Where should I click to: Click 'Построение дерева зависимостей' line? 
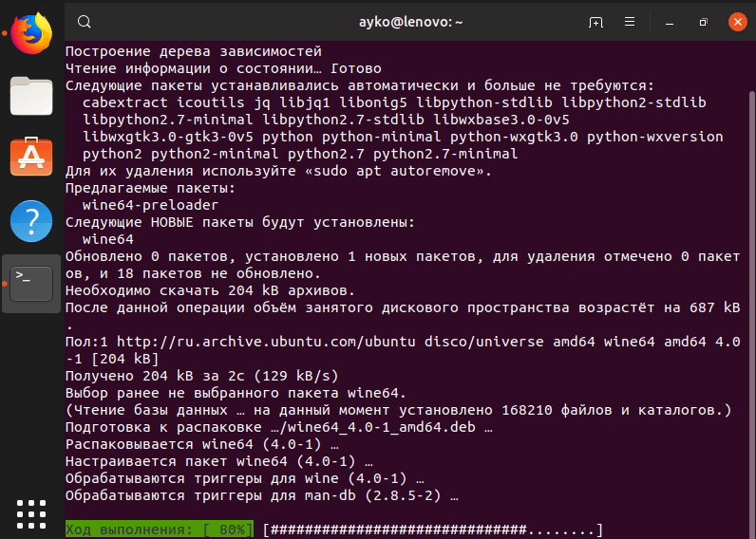tap(194, 51)
